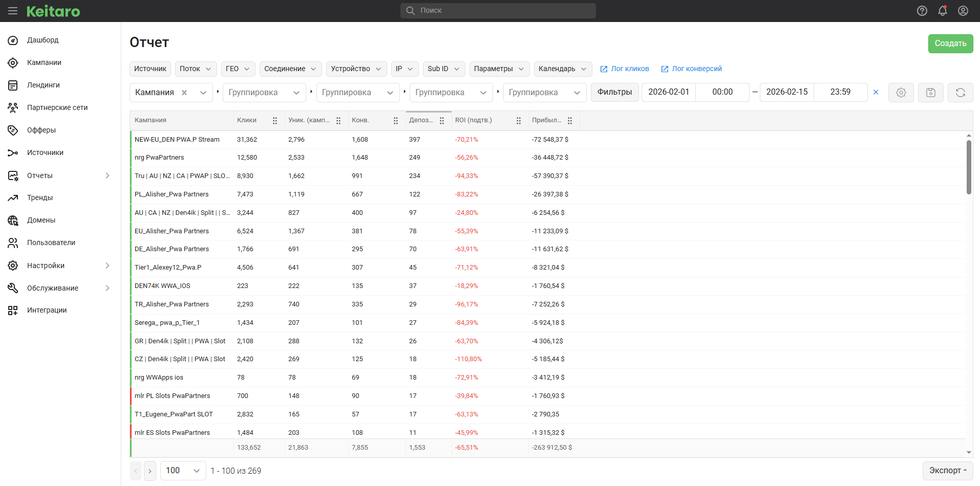
Task: Clear the date range with X icon
Action: pyautogui.click(x=876, y=92)
